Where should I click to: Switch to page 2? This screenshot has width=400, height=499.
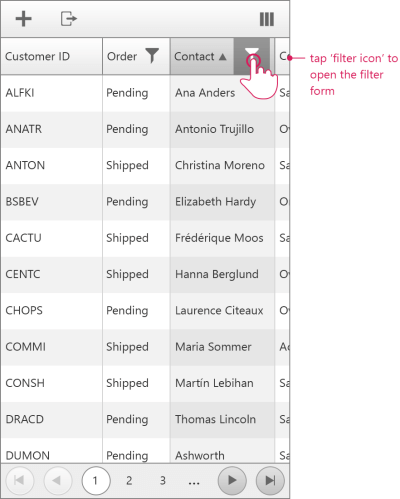pos(129,481)
